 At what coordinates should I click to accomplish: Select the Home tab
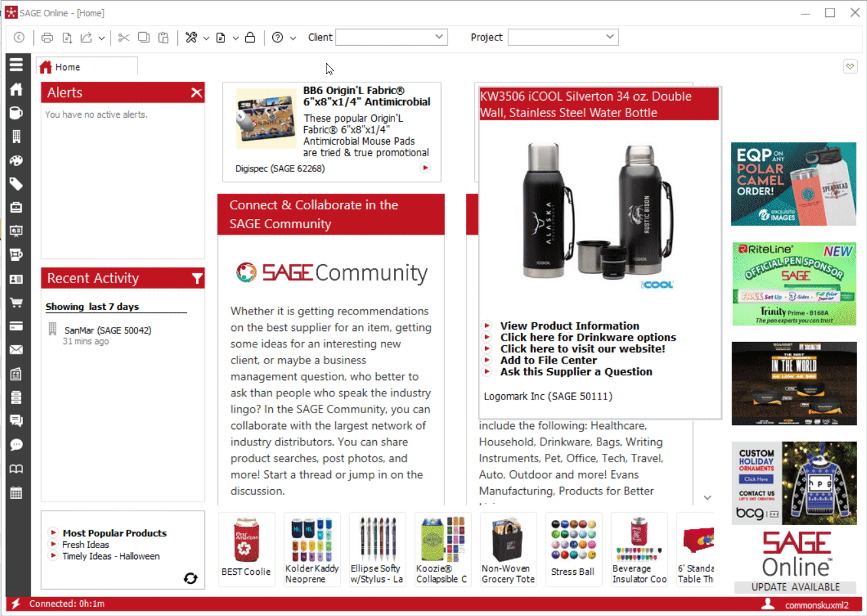click(x=67, y=67)
